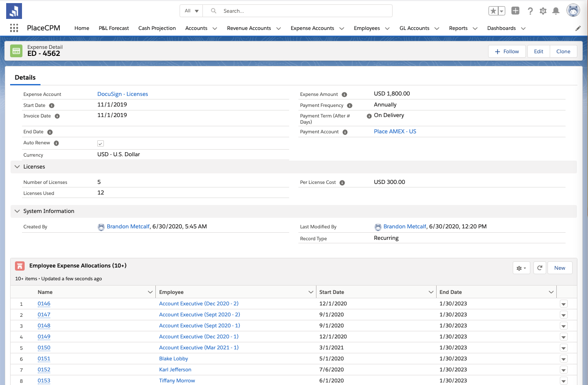Open the notifications bell
588x385 pixels.
point(556,11)
